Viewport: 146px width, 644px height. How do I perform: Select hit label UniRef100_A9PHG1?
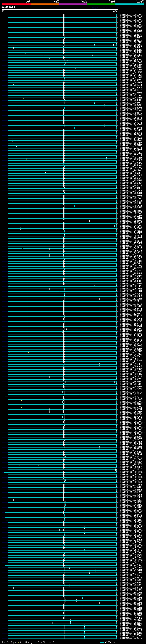click(x=131, y=165)
